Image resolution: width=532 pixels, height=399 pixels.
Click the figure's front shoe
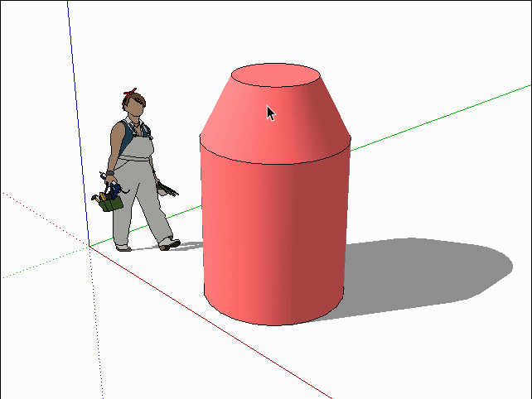(170, 244)
